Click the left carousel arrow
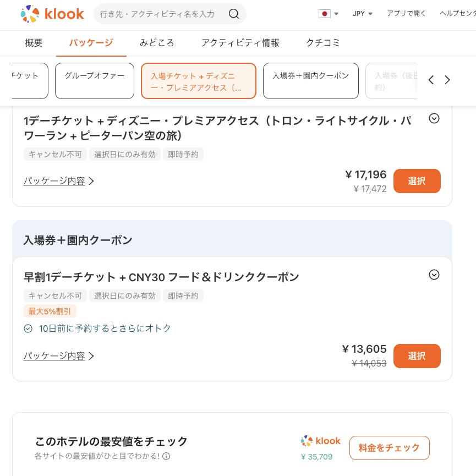The width and height of the screenshot is (476, 476). coord(431,80)
